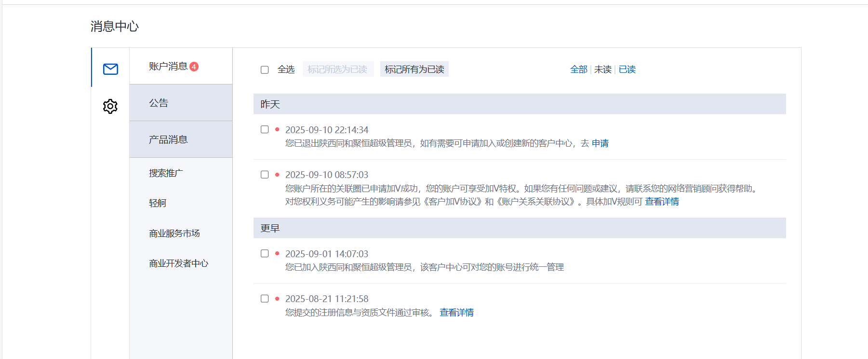Click the 申请 link in first message
The width and height of the screenshot is (868, 359).
(x=600, y=143)
